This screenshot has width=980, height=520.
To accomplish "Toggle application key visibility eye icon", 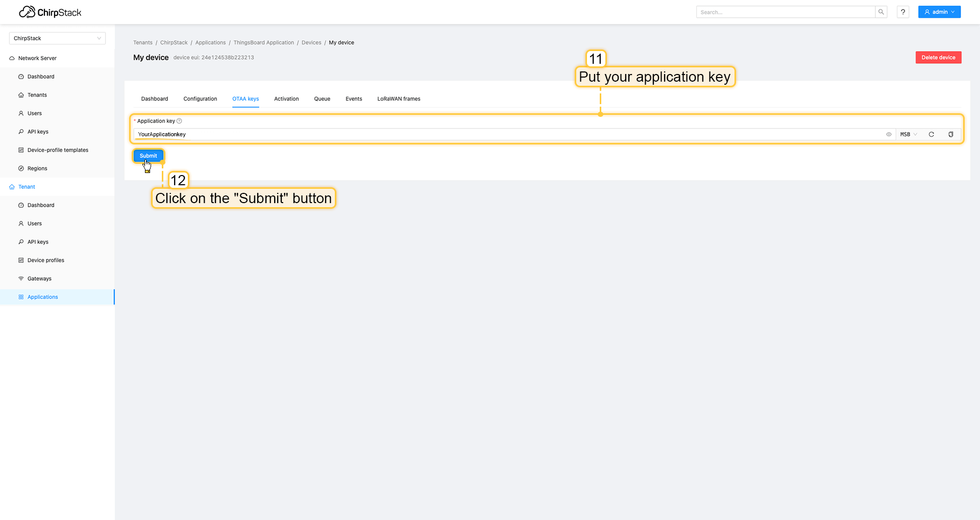I will [x=889, y=135].
